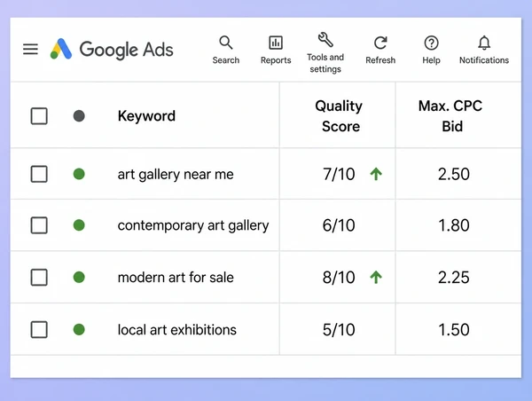Select keyword local art exhibitions
This screenshot has width=532, height=401.
pos(176,330)
